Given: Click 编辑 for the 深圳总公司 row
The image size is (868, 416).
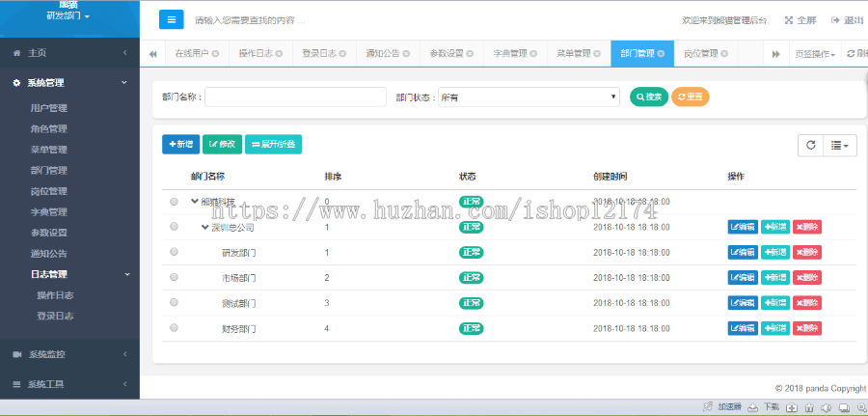Looking at the screenshot, I should point(743,227).
